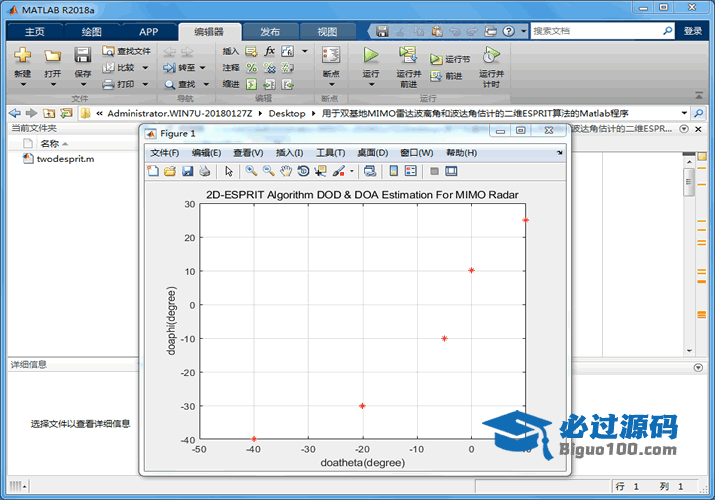Open the 新建 dropdown arrow

23,84
